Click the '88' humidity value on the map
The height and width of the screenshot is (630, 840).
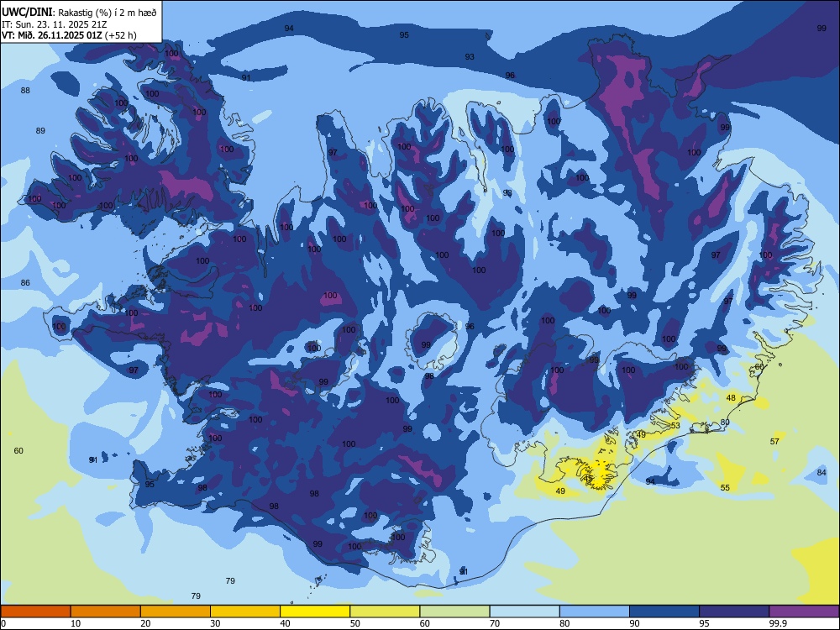(x=25, y=91)
